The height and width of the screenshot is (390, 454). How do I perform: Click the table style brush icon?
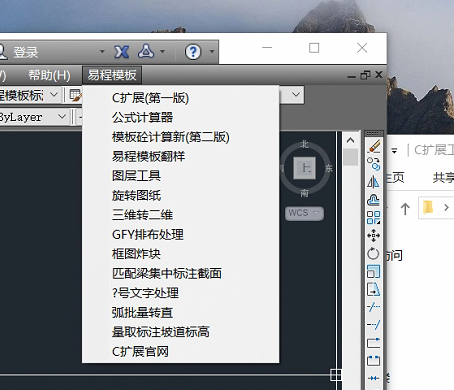coord(75,95)
